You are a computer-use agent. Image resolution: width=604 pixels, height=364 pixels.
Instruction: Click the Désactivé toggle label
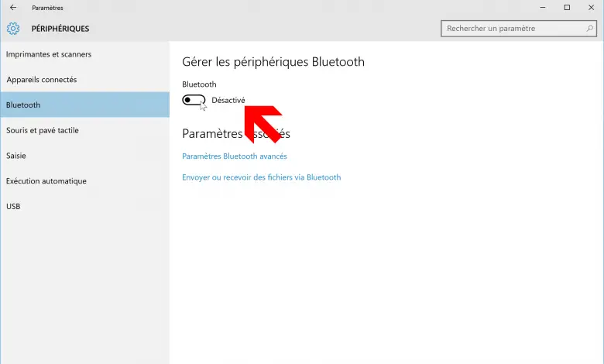228,100
